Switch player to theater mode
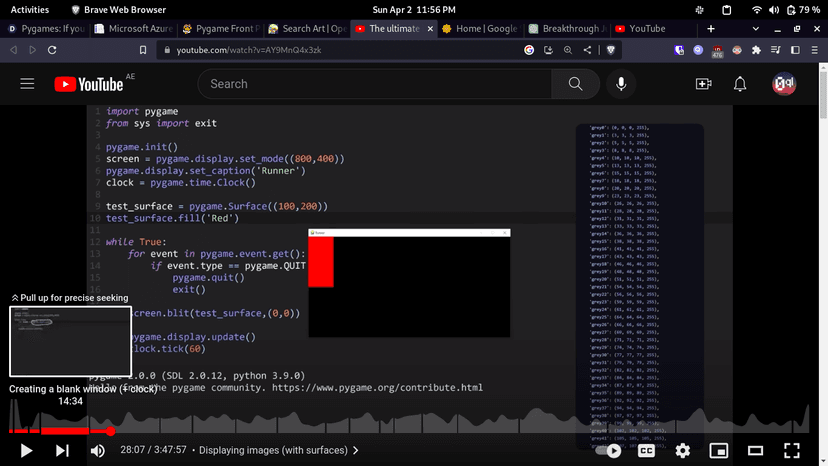This screenshot has width=828, height=466. pyautogui.click(x=755, y=451)
